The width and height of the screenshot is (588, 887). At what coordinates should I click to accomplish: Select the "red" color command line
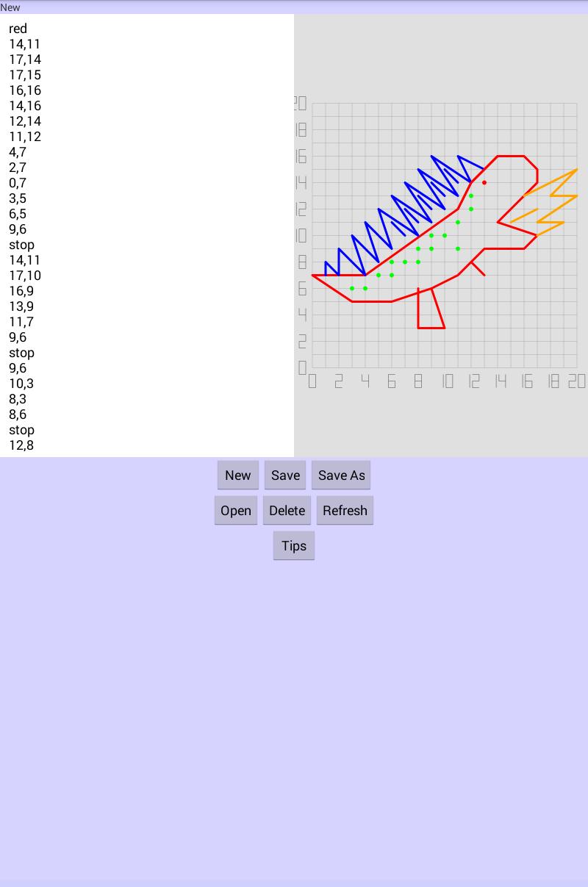pyautogui.click(x=18, y=29)
